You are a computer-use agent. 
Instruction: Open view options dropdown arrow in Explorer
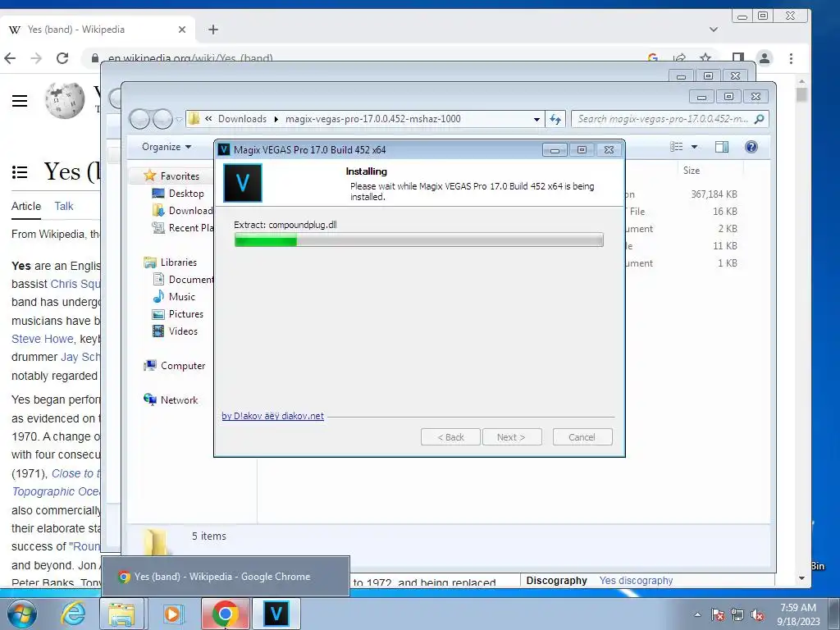(x=694, y=147)
